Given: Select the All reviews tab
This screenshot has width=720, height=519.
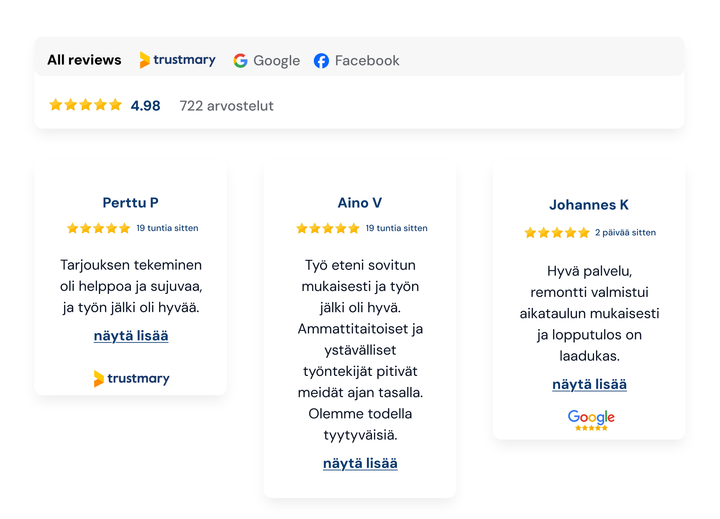Looking at the screenshot, I should pyautogui.click(x=84, y=60).
